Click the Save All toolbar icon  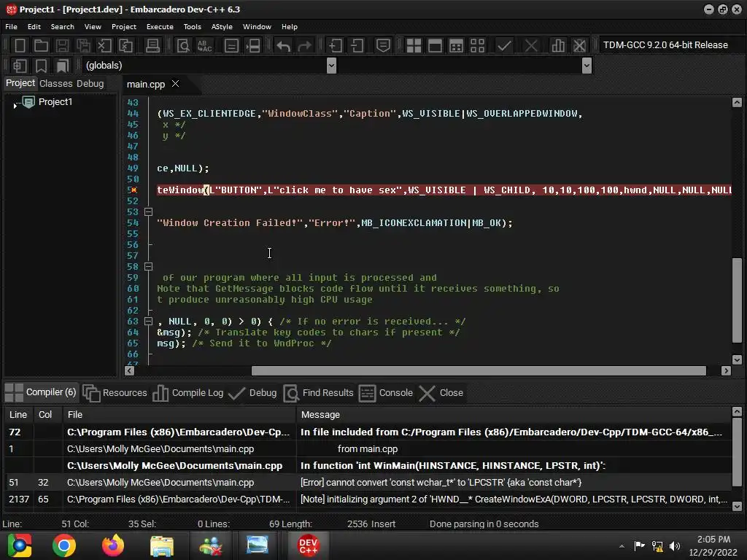coord(83,46)
